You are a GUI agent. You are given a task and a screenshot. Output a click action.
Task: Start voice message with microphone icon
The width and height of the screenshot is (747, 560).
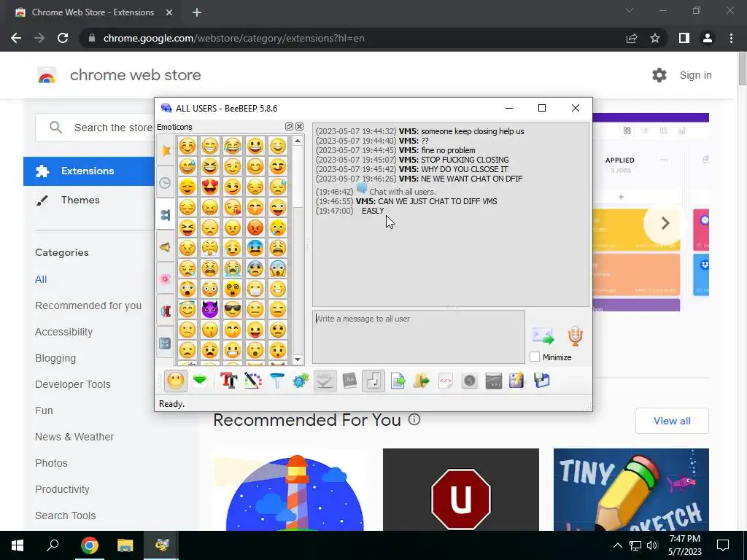point(575,335)
